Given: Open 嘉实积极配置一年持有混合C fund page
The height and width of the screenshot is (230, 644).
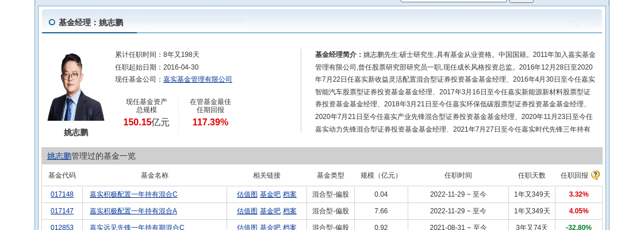Looking at the screenshot, I should tap(133, 194).
